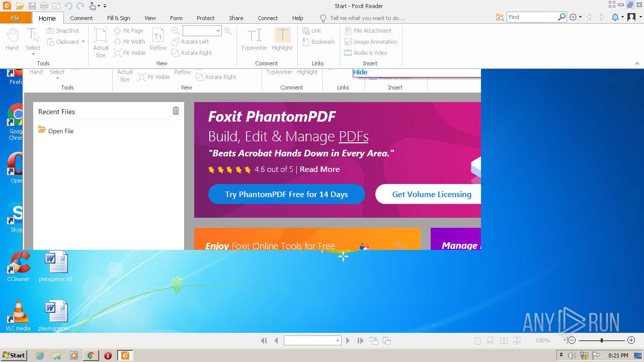
Task: Open the File menu
Action: coord(16,18)
